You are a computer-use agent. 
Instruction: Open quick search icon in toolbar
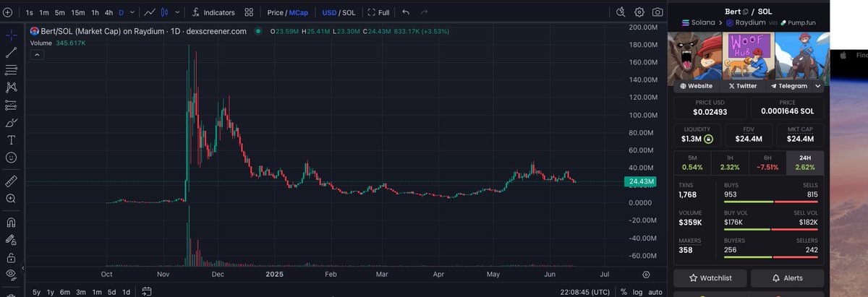(x=621, y=12)
